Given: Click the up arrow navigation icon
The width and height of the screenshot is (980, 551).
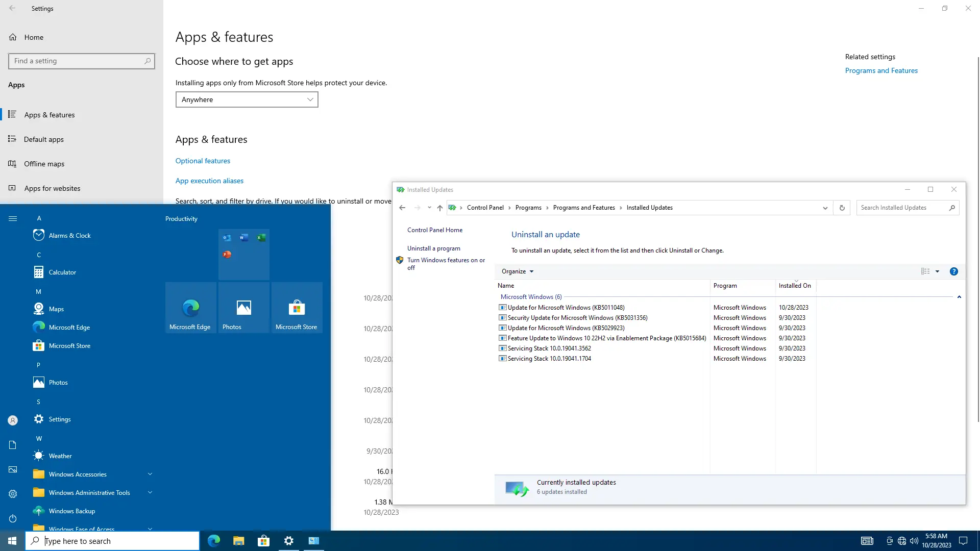Looking at the screenshot, I should click(439, 208).
